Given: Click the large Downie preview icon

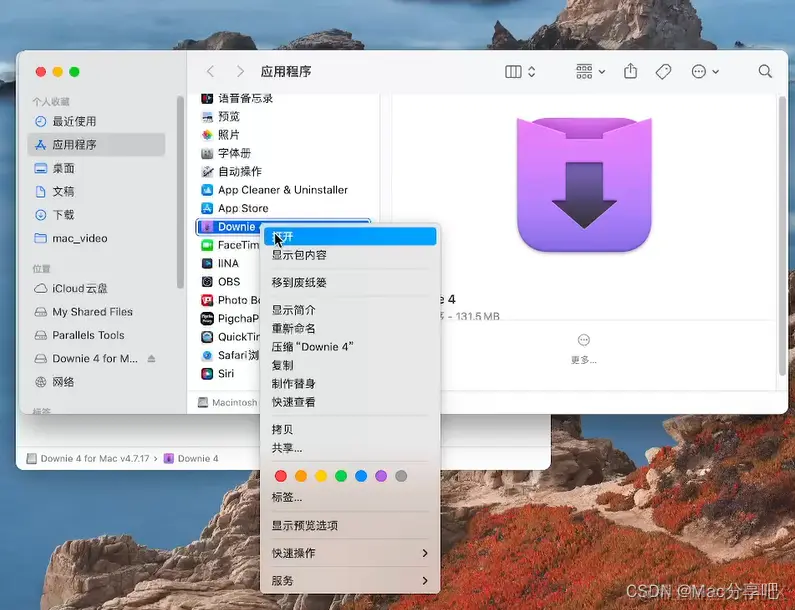Looking at the screenshot, I should tap(584, 185).
